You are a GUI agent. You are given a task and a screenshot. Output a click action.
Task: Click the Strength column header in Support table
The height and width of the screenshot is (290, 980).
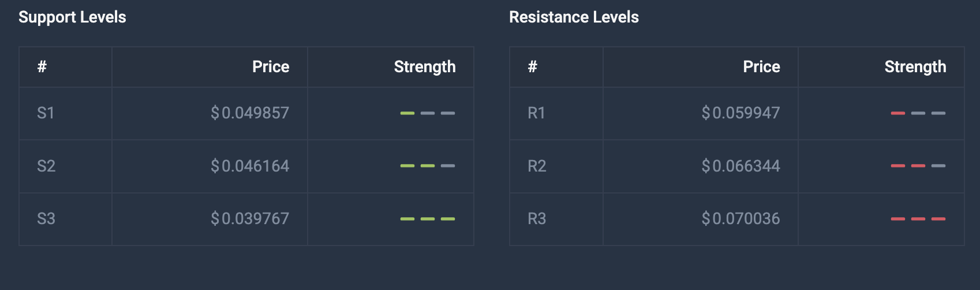coord(425,67)
